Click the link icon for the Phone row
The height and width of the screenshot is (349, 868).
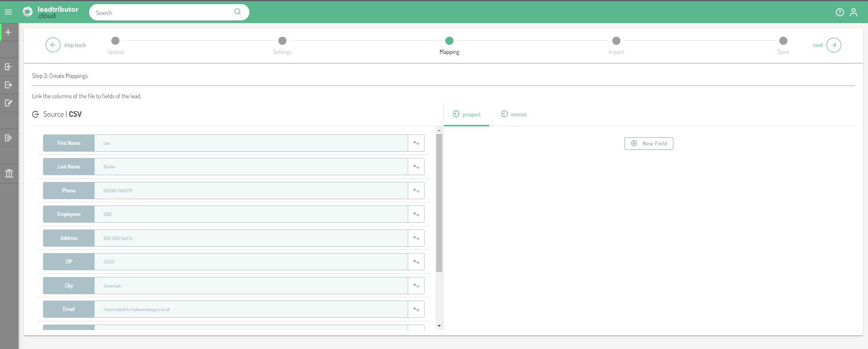tap(416, 191)
